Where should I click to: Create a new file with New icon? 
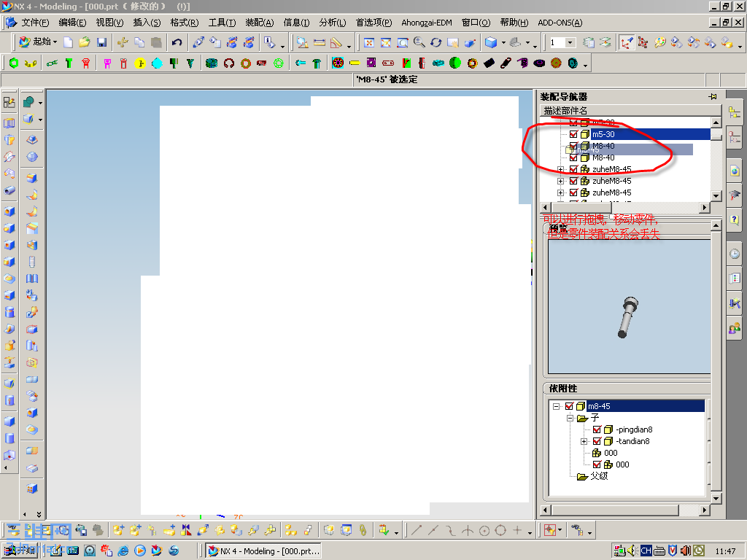pyautogui.click(x=68, y=42)
